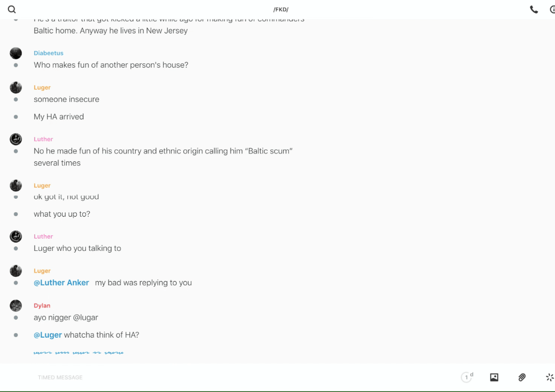Open Diabeetus's avatar
The width and height of the screenshot is (555, 392).
pyautogui.click(x=16, y=53)
